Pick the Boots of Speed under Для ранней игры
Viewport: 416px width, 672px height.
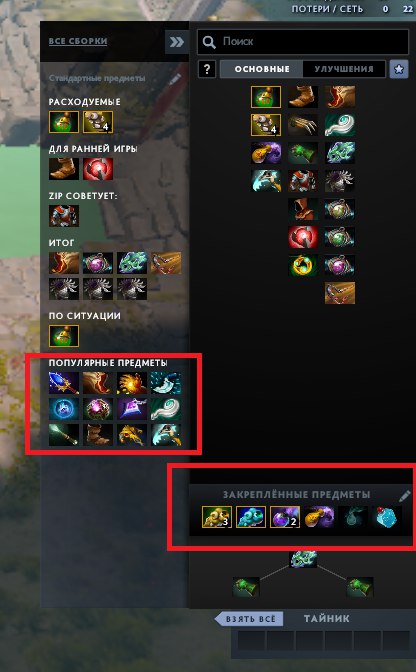[x=64, y=169]
